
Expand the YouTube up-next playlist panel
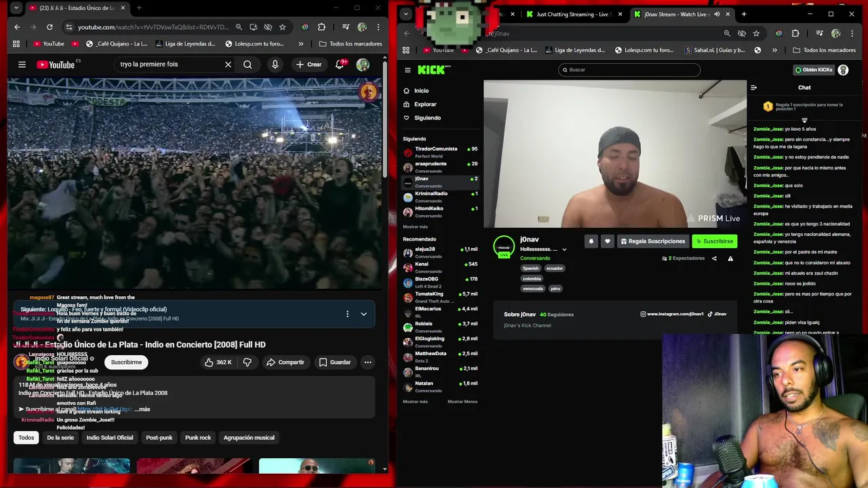pos(363,314)
